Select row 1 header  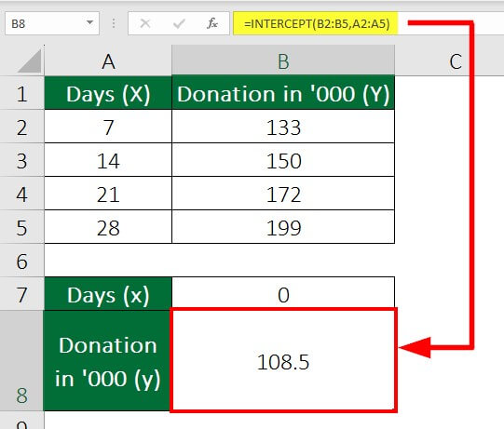pyautogui.click(x=21, y=93)
